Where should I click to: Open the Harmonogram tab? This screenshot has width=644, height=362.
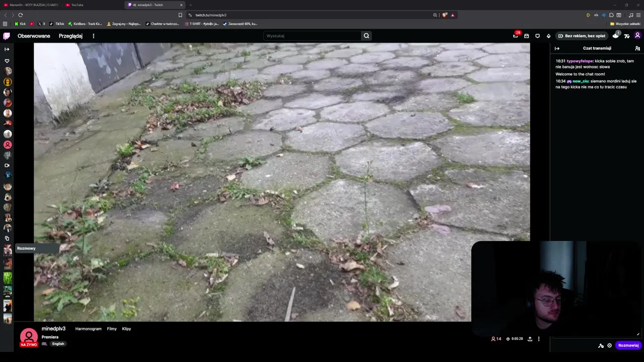pyautogui.click(x=89, y=329)
